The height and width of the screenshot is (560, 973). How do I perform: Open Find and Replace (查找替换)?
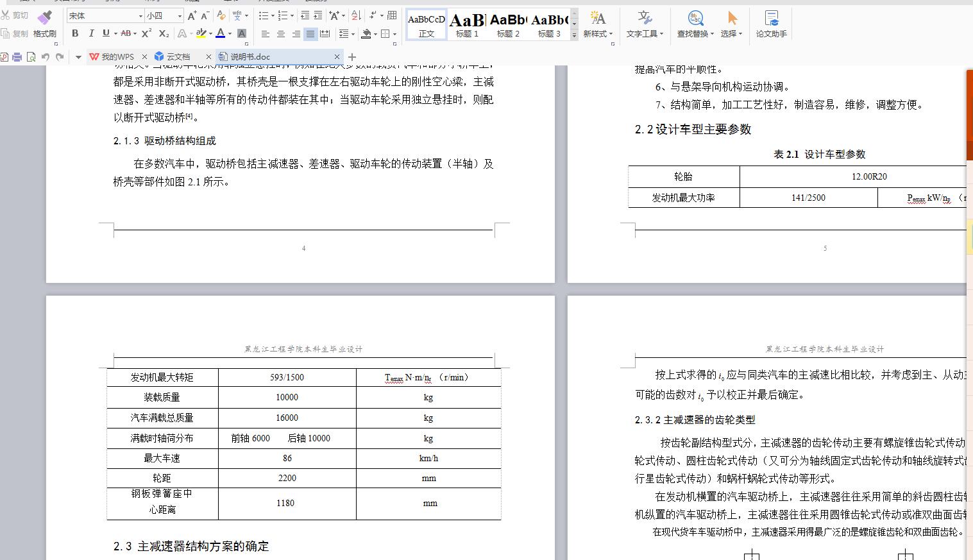695,24
